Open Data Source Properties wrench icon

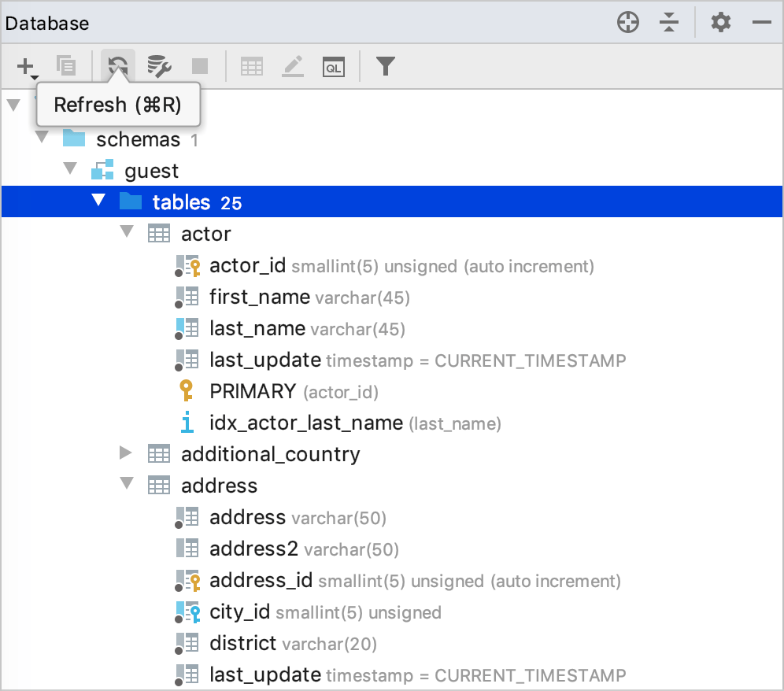pyautogui.click(x=160, y=66)
